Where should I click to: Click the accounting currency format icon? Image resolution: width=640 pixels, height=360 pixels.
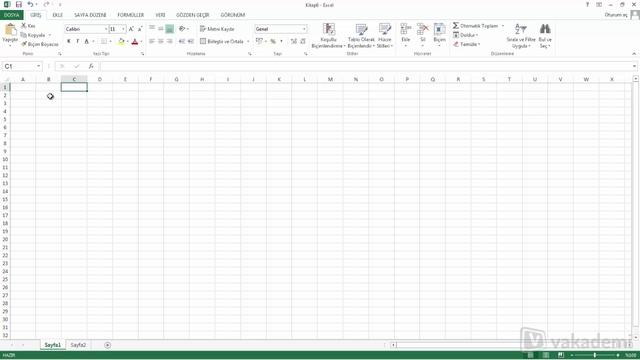pyautogui.click(x=259, y=41)
